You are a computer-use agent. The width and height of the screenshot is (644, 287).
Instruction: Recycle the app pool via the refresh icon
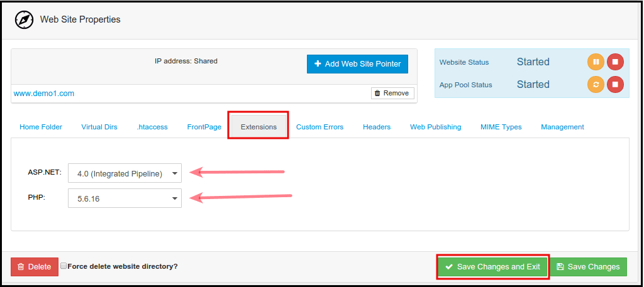coord(596,84)
